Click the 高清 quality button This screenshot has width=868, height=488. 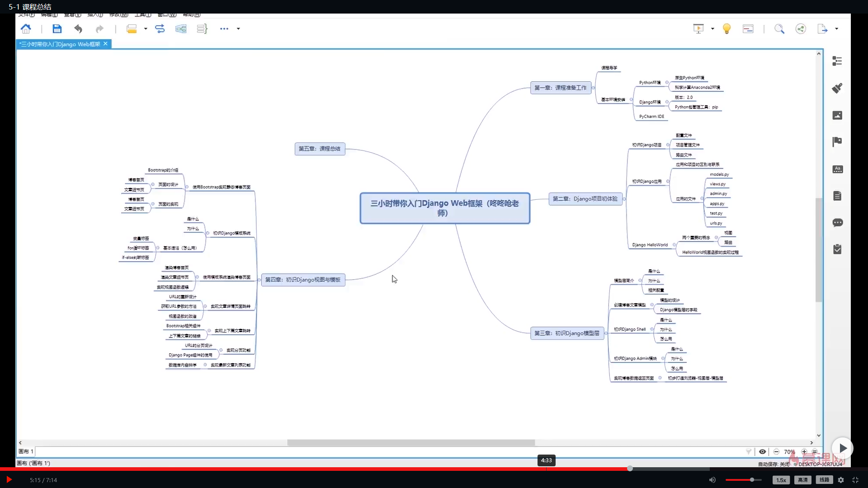(x=803, y=480)
